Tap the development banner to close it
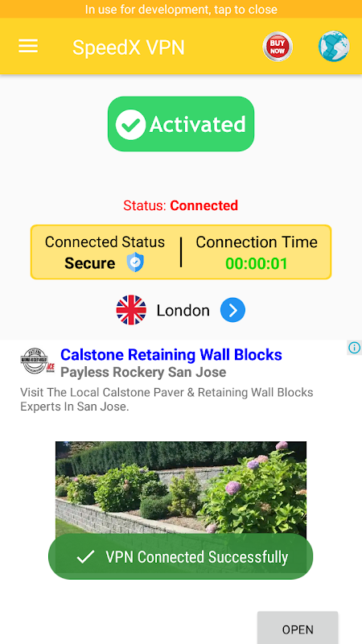Viewport: 362px width, 644px height. point(181,9)
